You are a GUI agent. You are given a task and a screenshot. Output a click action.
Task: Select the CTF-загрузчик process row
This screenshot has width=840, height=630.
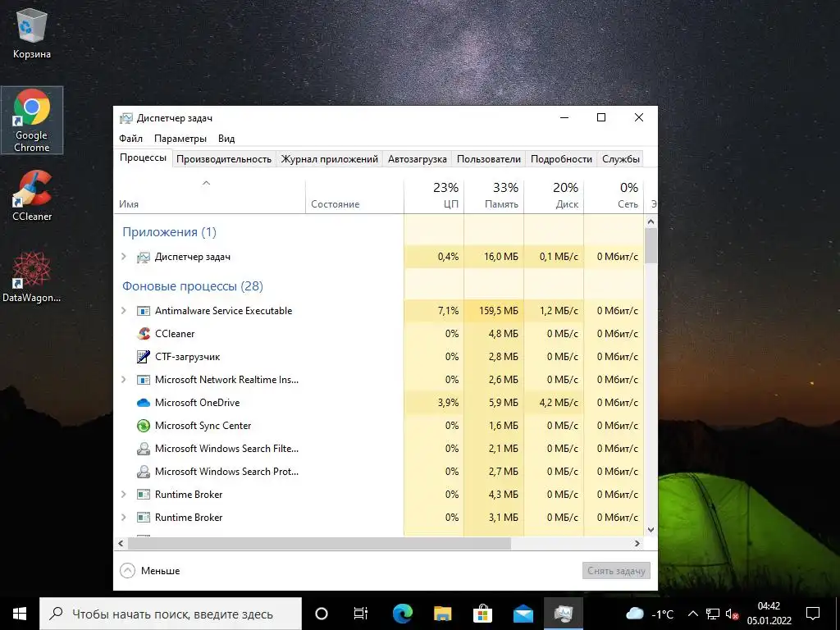(379, 357)
